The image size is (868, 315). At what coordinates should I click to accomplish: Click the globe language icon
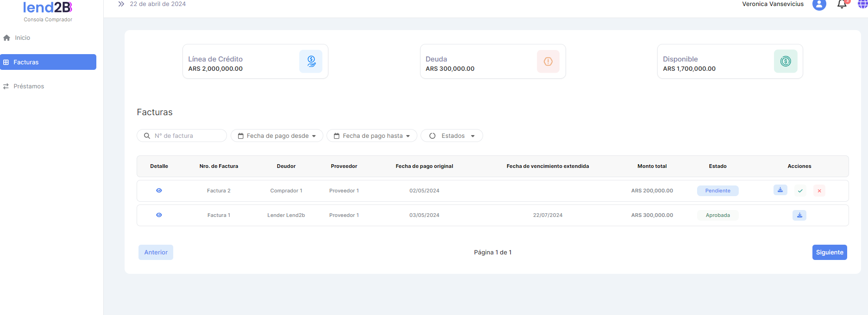pos(862,4)
